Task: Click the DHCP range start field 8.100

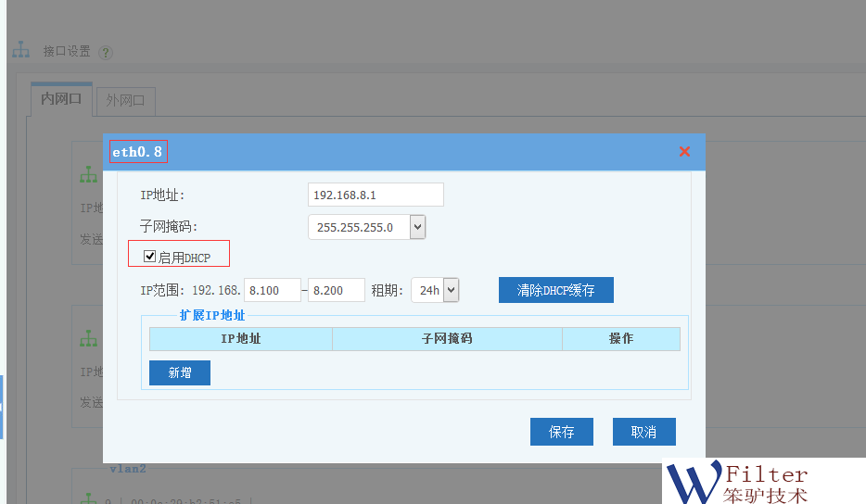Action: tap(272, 290)
